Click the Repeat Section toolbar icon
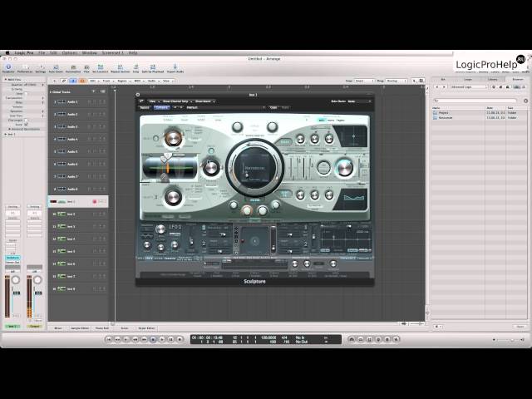Viewport: 532px width, 399px height. click(x=120, y=67)
